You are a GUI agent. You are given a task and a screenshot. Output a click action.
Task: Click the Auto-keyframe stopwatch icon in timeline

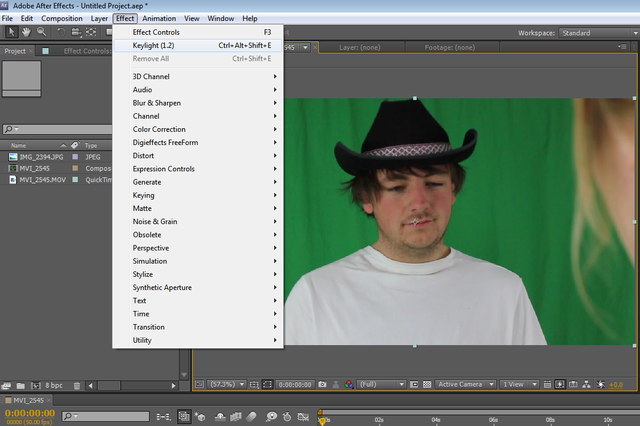[x=287, y=417]
